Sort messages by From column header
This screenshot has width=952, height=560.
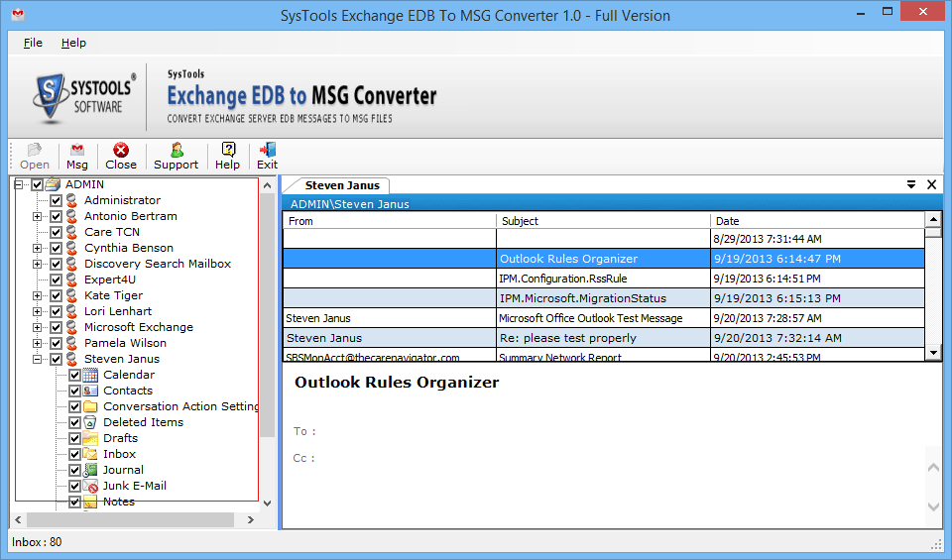pos(389,221)
